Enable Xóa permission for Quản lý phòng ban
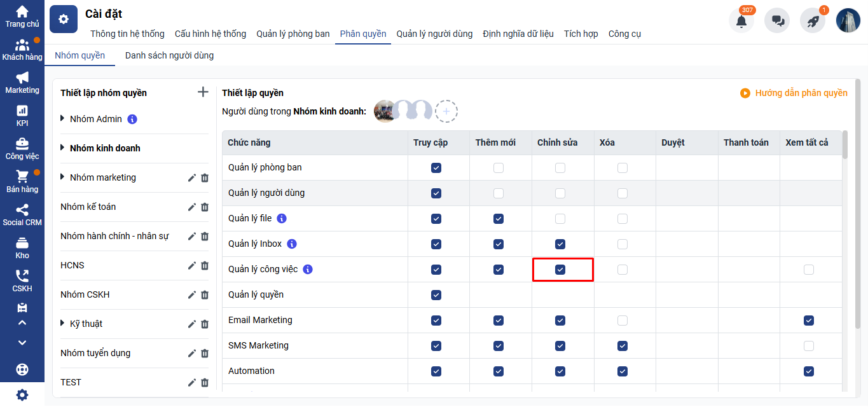Viewport: 868px width, 407px height. (622, 168)
